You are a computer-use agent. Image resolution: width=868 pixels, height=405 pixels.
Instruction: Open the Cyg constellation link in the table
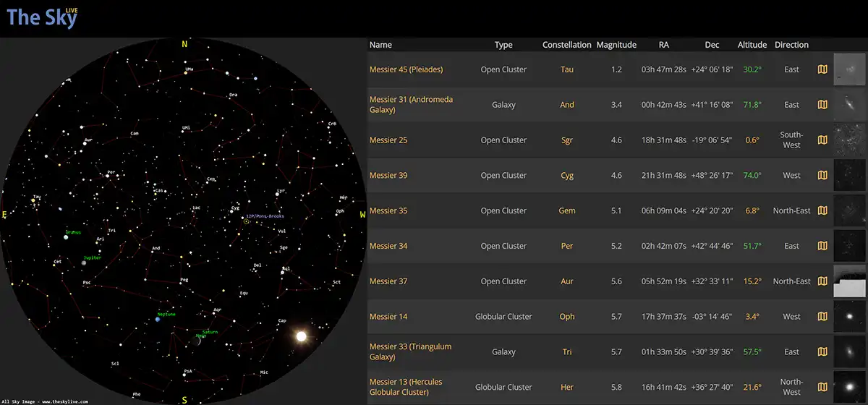coord(567,175)
